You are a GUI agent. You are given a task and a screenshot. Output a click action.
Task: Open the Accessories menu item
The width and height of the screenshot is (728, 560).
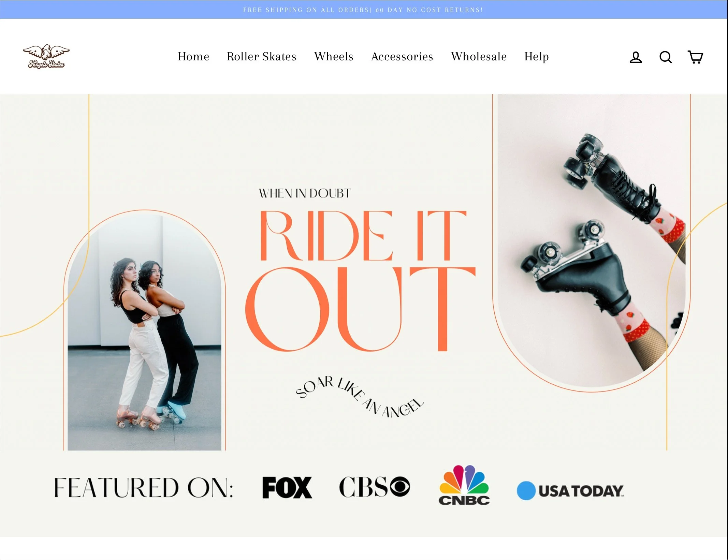click(x=402, y=57)
